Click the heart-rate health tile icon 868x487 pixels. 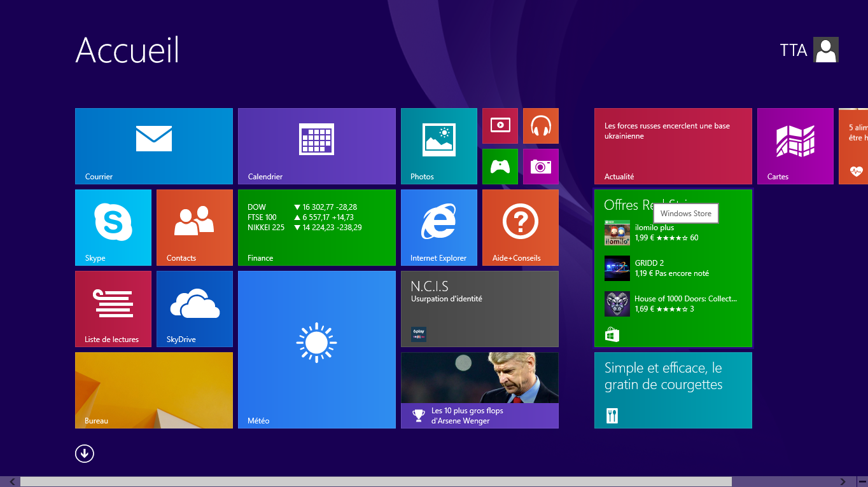(857, 171)
